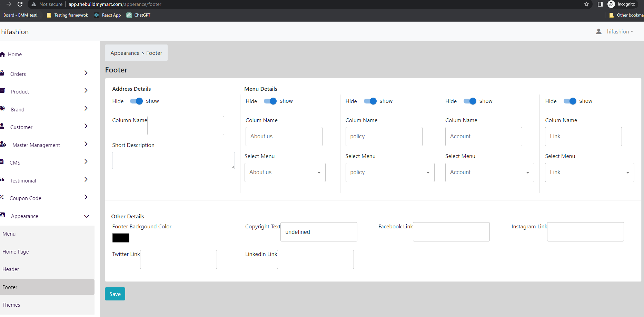The image size is (644, 317).
Task: Expand the Testimonial sidebar chevron
Action: pyautogui.click(x=86, y=179)
